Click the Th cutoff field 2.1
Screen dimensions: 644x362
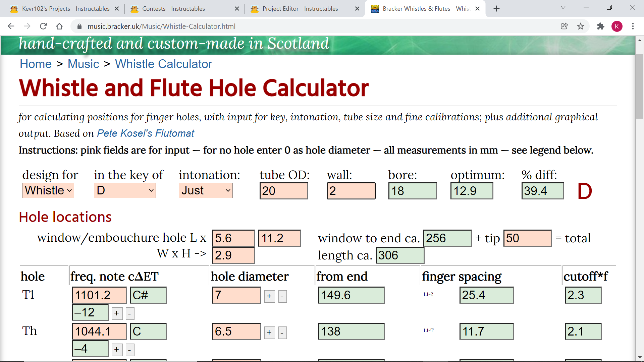[583, 331]
